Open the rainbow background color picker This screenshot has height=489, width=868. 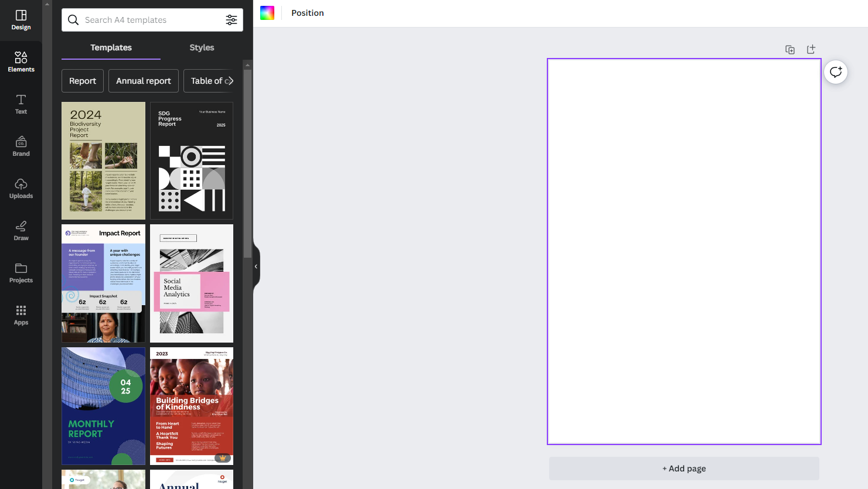(267, 13)
